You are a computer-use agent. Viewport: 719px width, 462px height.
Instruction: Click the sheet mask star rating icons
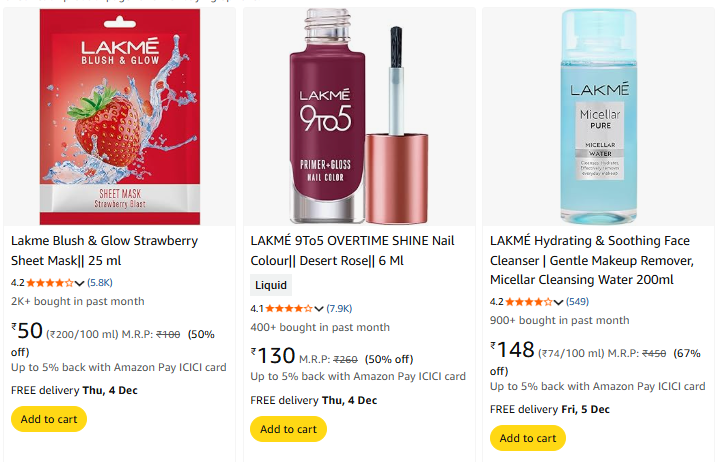[x=50, y=283]
